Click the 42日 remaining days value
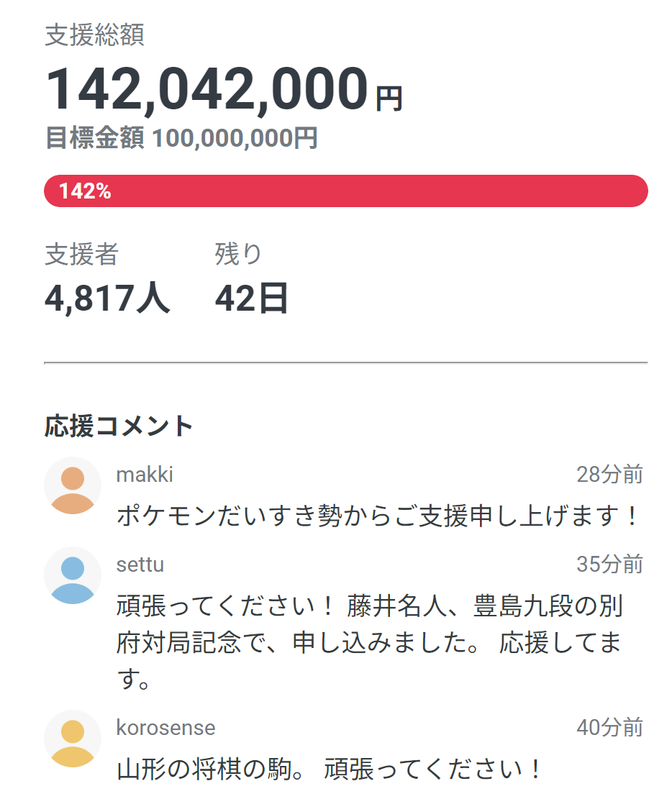This screenshot has width=672, height=799. pos(251,298)
